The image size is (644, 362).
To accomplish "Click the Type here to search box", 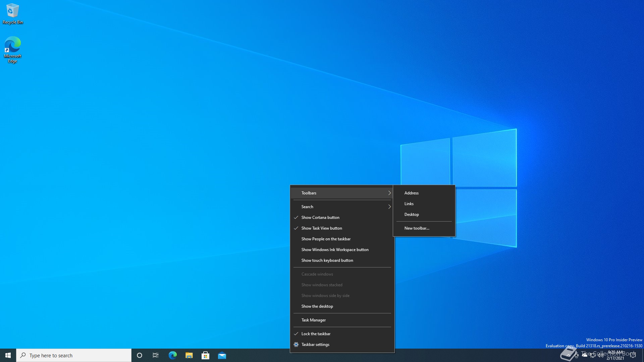I will 74,355.
